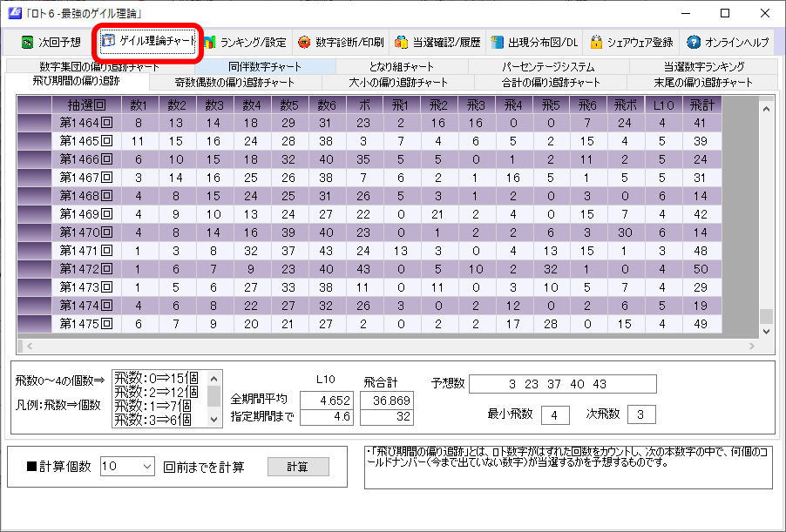
Task: Open オンラインヘルプ globe icon
Action: tap(694, 42)
